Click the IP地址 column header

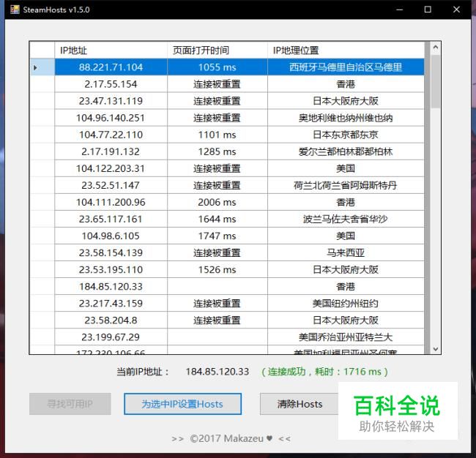pos(111,50)
